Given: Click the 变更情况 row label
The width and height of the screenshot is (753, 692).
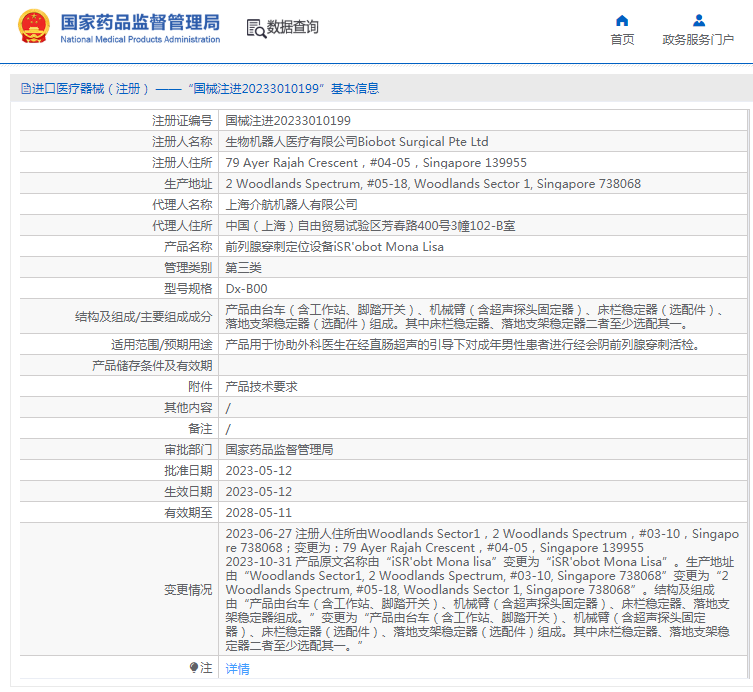Looking at the screenshot, I should (188, 590).
